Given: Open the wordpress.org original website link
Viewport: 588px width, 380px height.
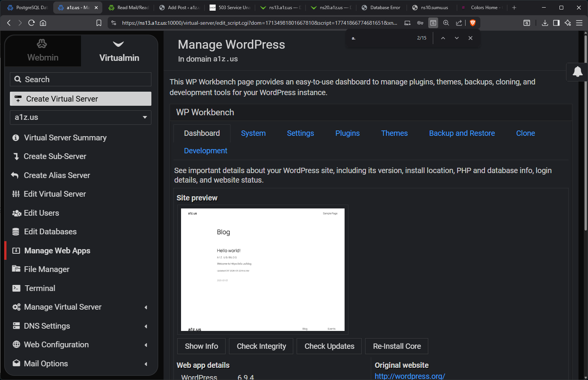Looking at the screenshot, I should 410,376.
